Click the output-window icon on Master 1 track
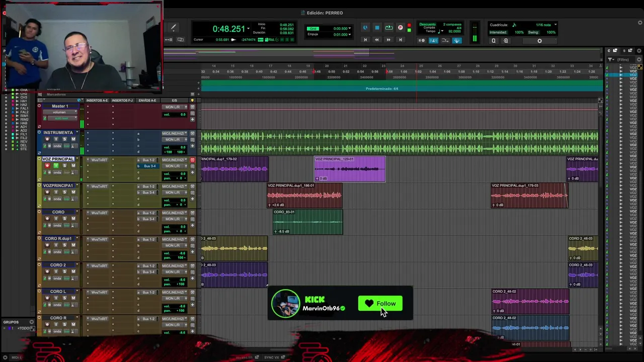The height and width of the screenshot is (362, 644). [x=192, y=107]
